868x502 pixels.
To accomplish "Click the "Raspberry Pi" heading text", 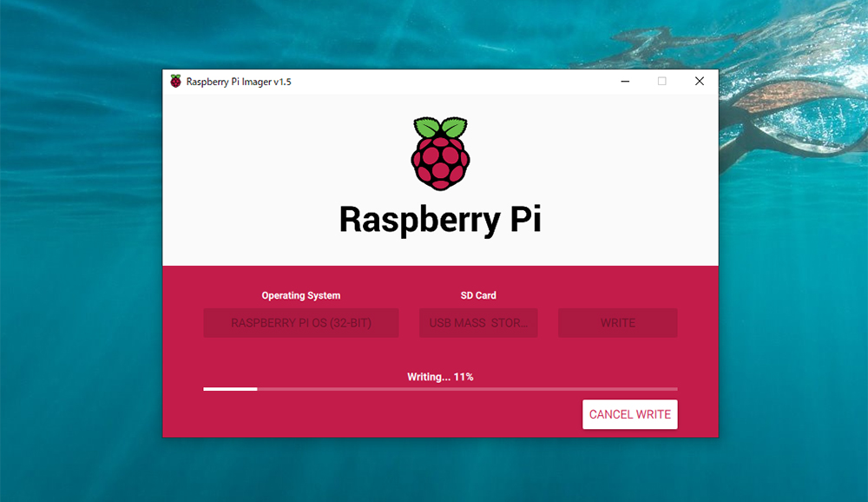I will [x=440, y=220].
